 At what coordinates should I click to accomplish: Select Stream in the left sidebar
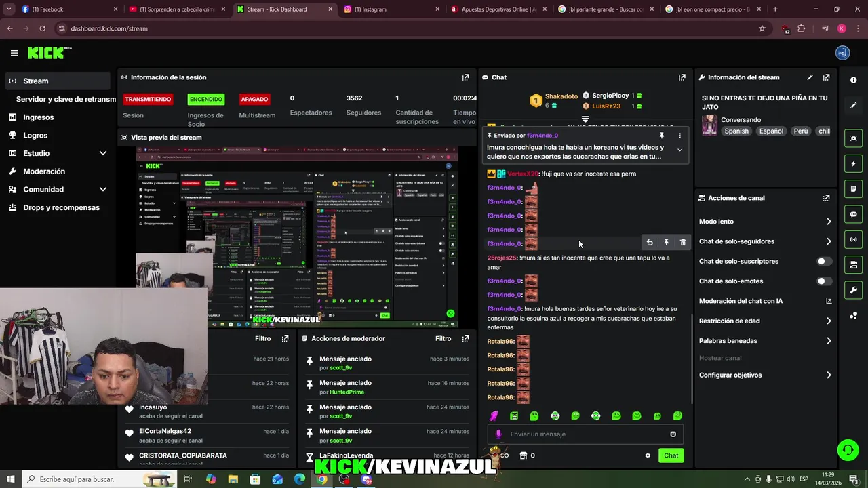(x=57, y=81)
